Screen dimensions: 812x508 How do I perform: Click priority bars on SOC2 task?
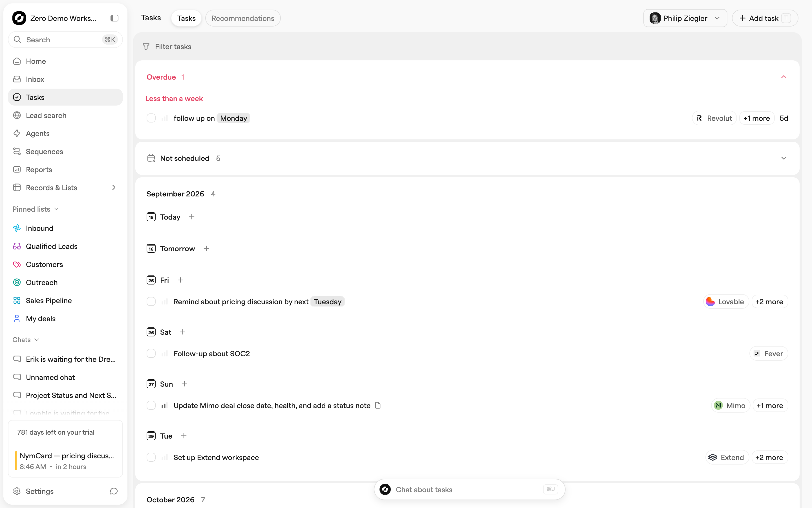[x=164, y=353]
